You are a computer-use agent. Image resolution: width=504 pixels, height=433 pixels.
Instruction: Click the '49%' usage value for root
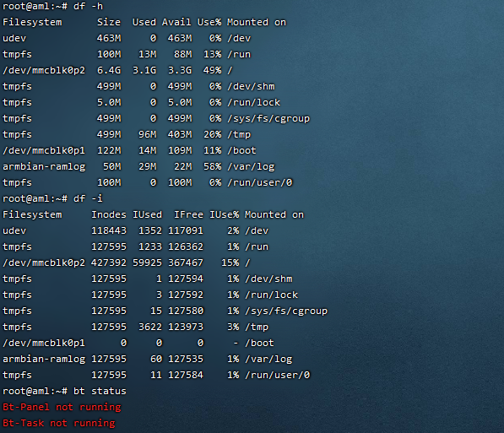tap(212, 70)
